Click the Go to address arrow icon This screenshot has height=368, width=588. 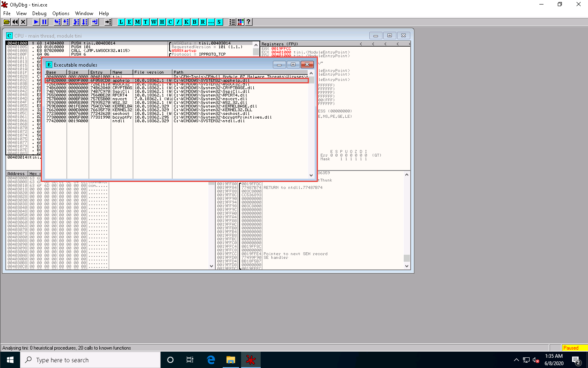pos(108,22)
